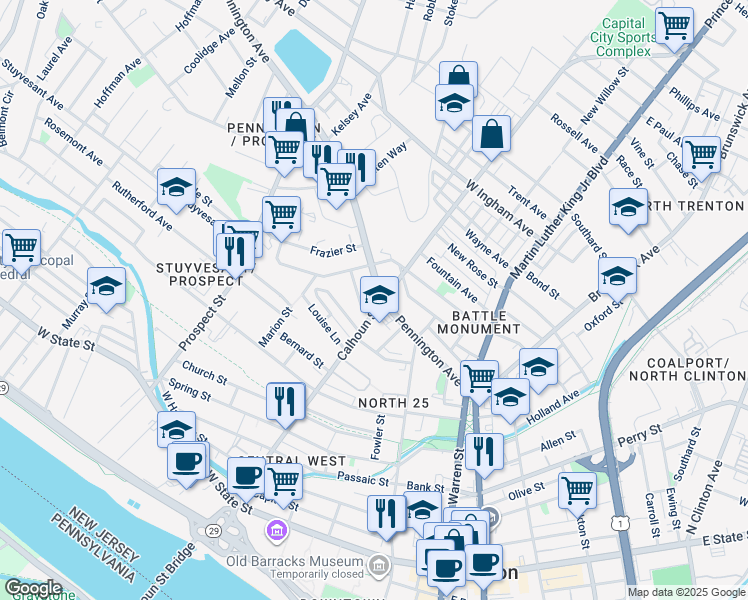Open the school marker left of Rutherford Ave

pos(177,189)
